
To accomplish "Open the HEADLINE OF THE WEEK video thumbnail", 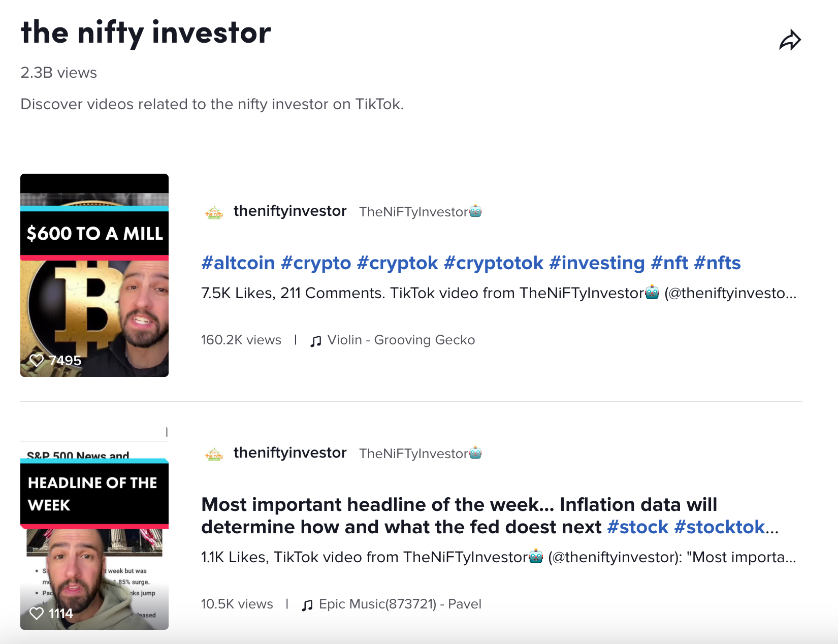I will pyautogui.click(x=94, y=528).
